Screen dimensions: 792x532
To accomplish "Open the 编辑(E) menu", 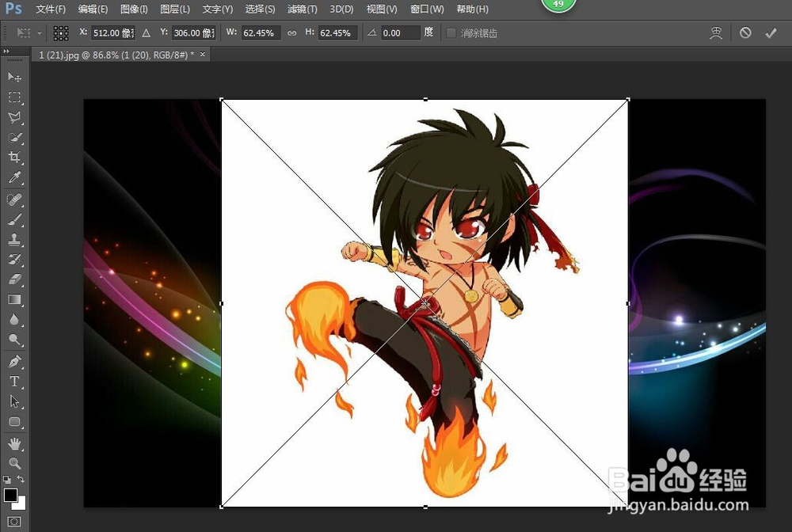I will tap(93, 9).
